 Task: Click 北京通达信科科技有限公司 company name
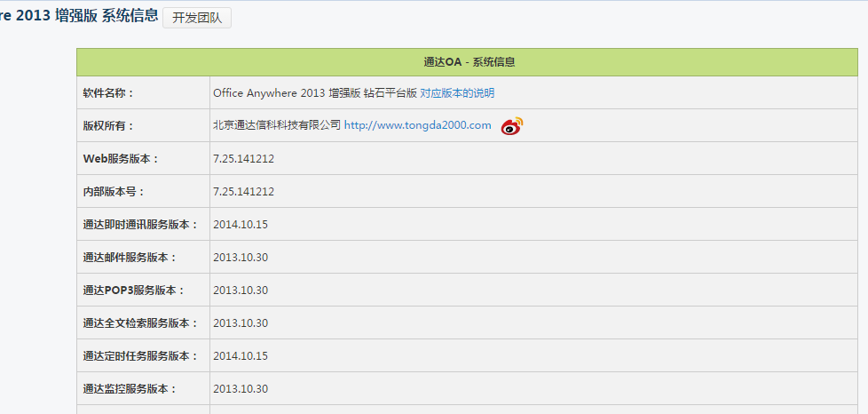(277, 125)
